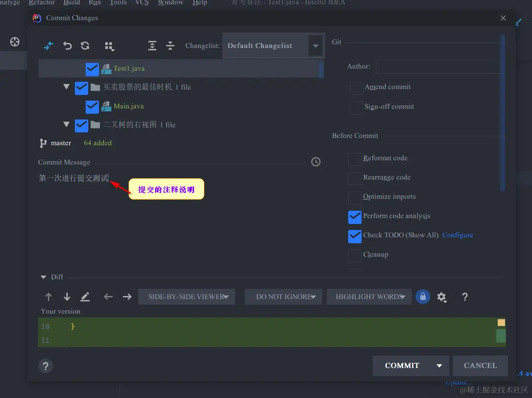Enable the Optimize imports checkbox
Viewport: 532px width, 398px height.
pyautogui.click(x=355, y=197)
